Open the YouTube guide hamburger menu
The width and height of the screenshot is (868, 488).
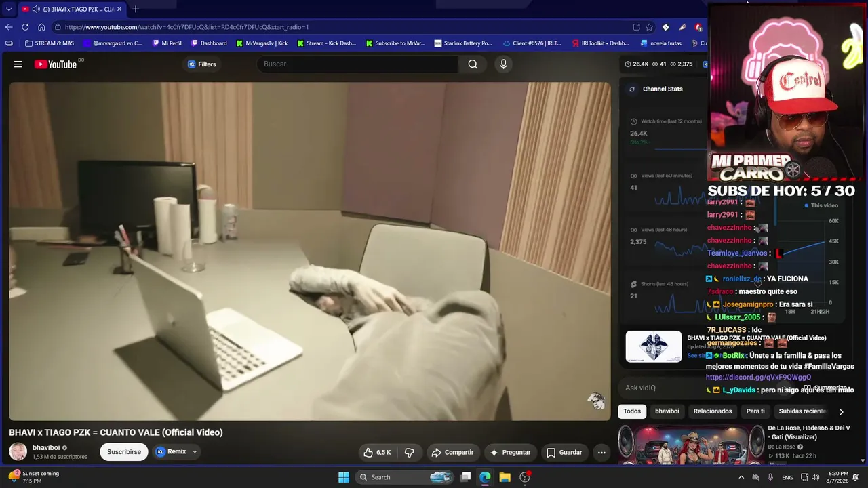coord(18,64)
